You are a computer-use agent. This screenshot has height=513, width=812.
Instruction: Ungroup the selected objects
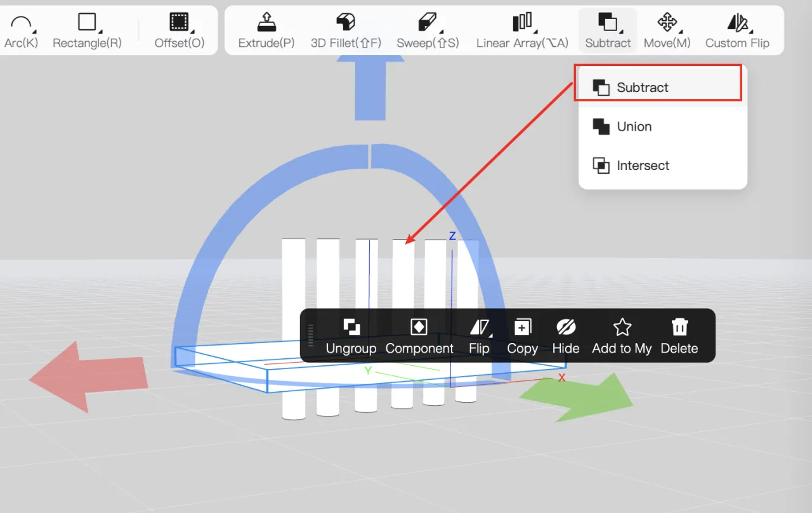click(x=351, y=335)
